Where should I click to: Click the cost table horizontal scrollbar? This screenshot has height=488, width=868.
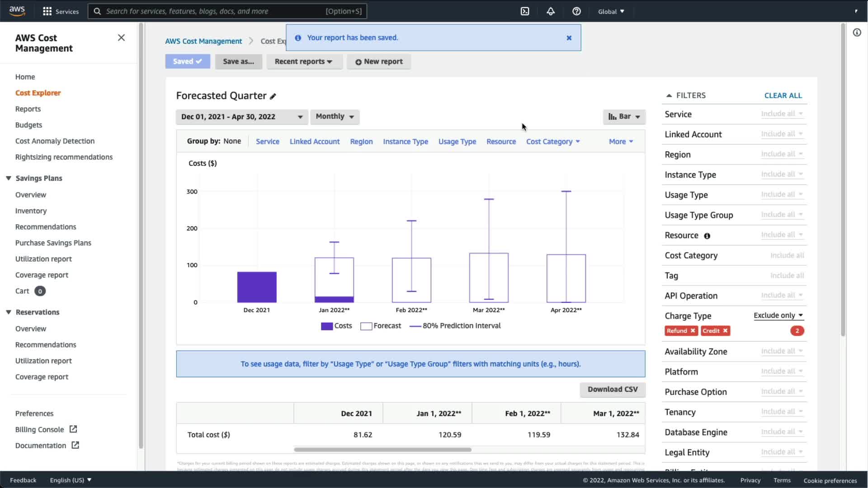coord(382,450)
